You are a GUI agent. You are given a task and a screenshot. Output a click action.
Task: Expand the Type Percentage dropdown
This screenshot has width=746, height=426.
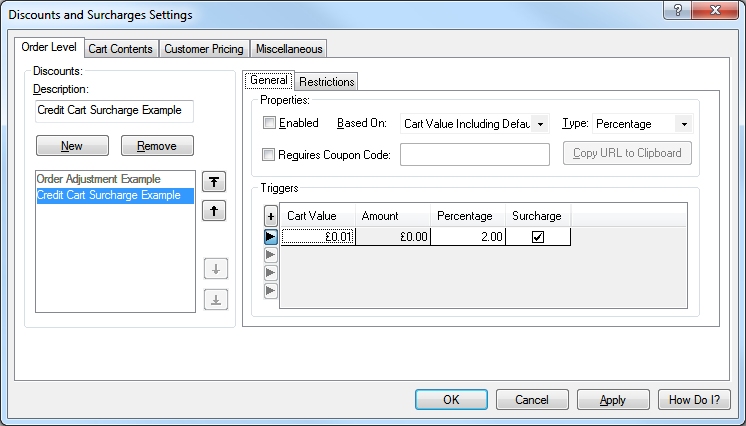(x=642, y=124)
